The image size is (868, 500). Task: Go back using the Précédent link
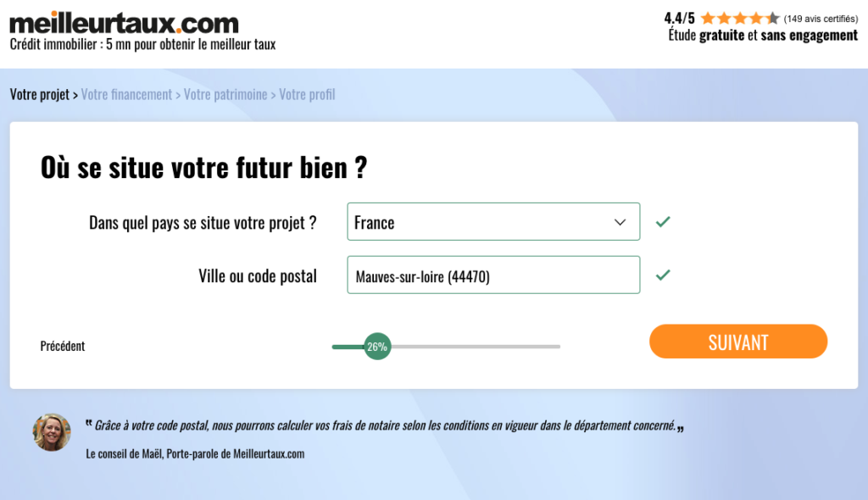[x=63, y=346]
